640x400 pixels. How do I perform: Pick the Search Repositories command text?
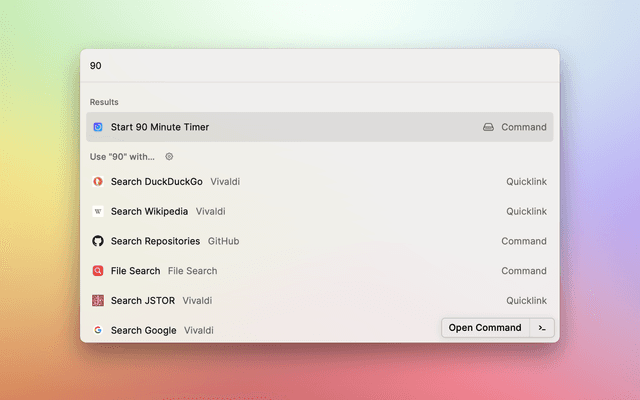[155, 241]
